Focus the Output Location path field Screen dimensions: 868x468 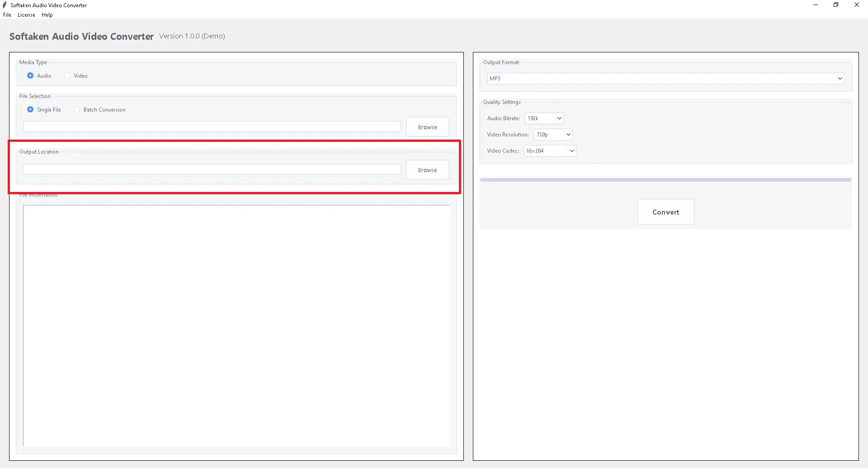[212, 169]
